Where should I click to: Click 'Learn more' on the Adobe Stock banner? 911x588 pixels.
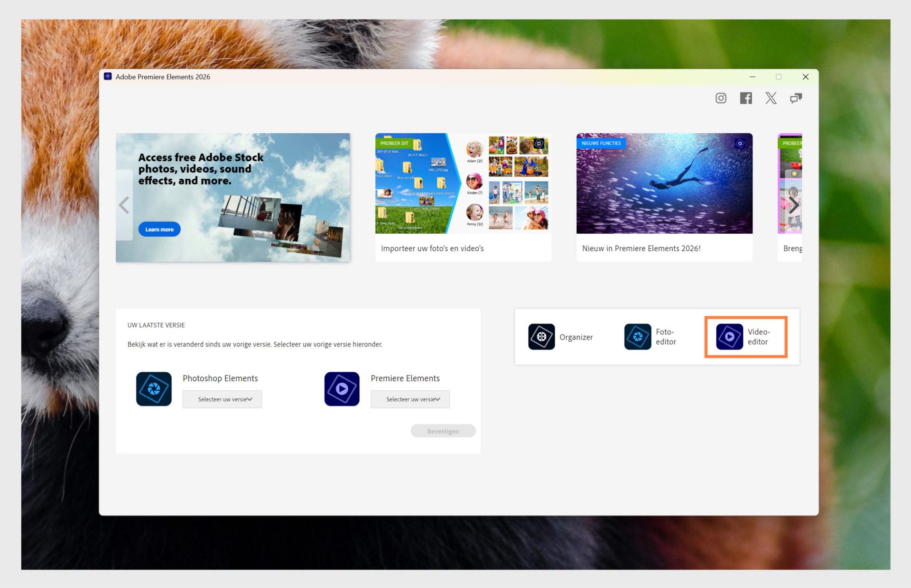tap(159, 229)
